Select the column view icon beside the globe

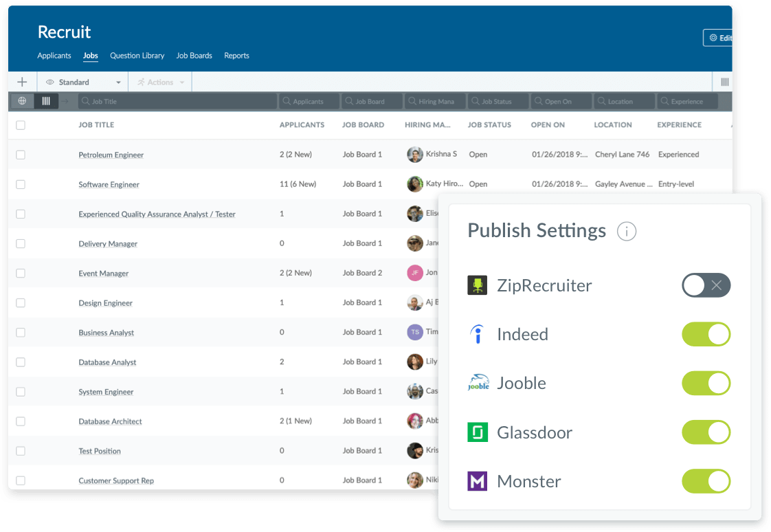pos(46,101)
